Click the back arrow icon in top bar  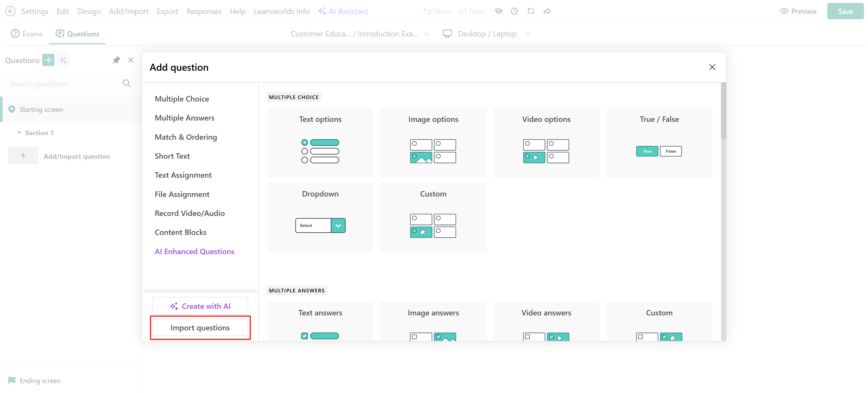pyautogui.click(x=10, y=11)
